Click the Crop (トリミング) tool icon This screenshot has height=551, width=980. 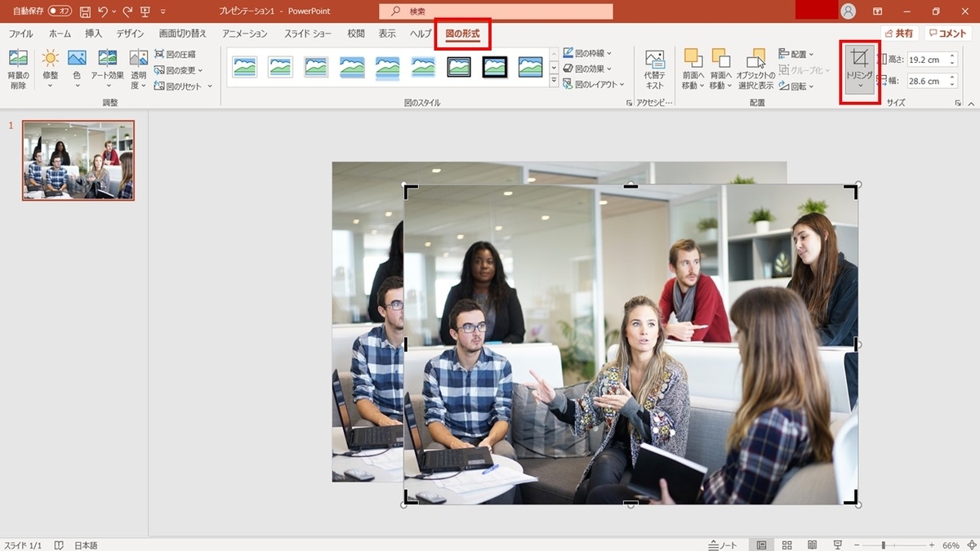[x=859, y=59]
